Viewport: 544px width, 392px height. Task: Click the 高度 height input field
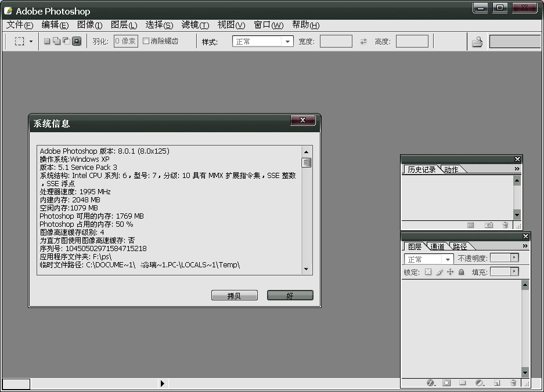(x=412, y=41)
